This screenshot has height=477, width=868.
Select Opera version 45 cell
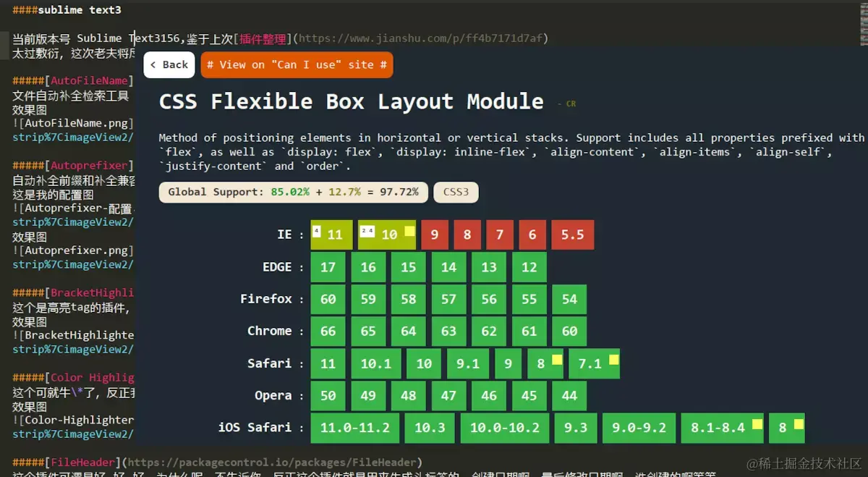(529, 396)
